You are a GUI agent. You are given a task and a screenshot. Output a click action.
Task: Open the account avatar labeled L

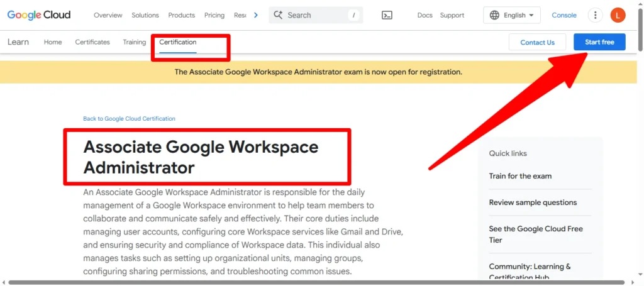[x=618, y=15]
